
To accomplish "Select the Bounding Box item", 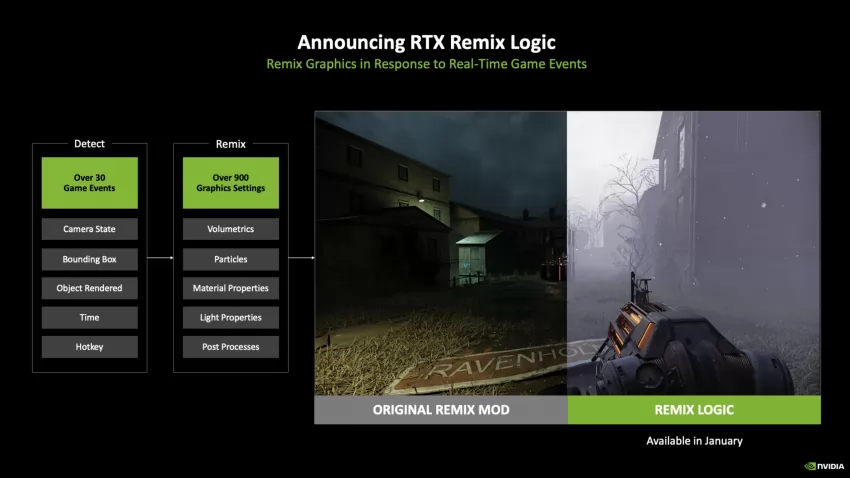I will (x=90, y=259).
